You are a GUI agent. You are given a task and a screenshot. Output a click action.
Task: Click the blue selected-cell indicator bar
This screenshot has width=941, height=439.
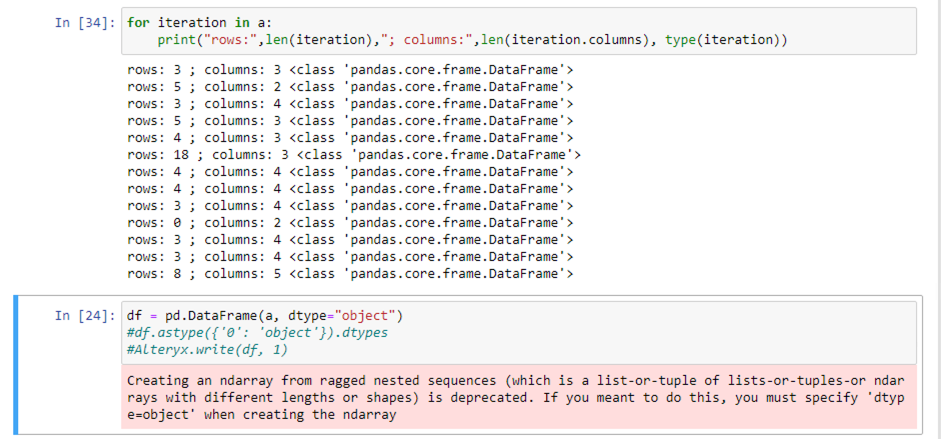[16, 365]
